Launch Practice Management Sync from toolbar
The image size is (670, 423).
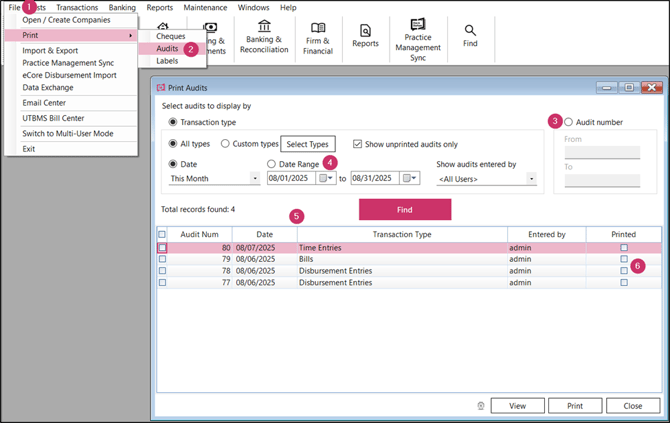[x=418, y=37]
